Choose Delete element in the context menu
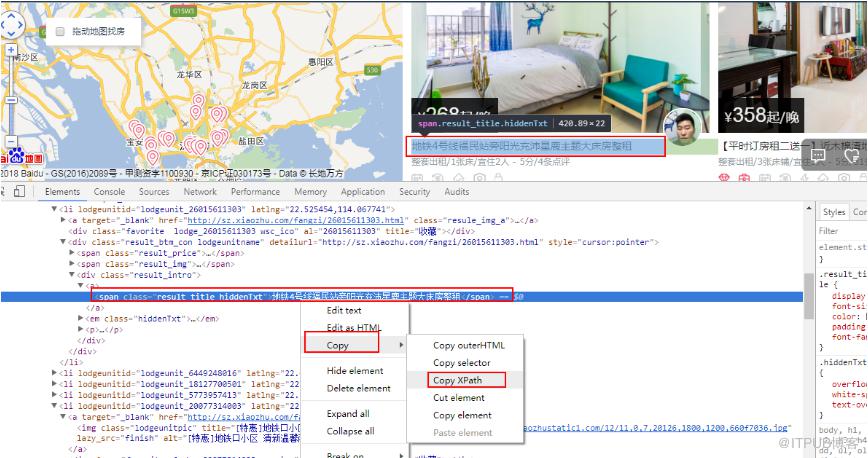 point(355,389)
